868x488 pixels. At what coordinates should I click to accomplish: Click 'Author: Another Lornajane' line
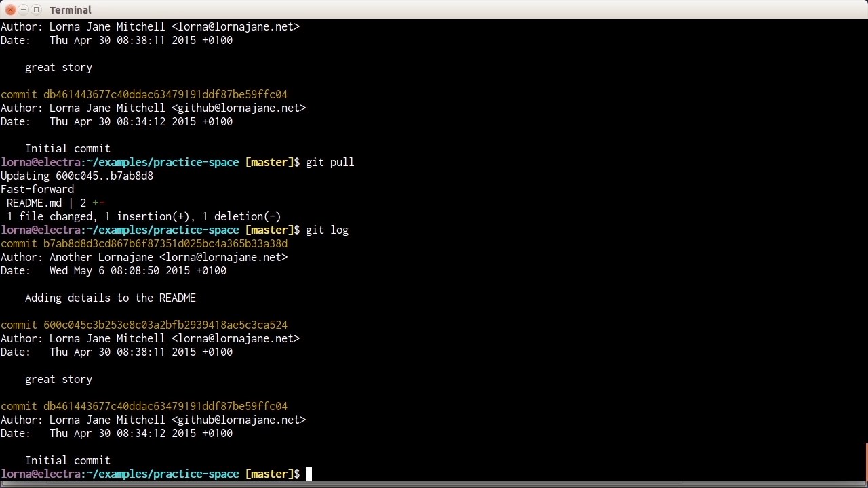coord(144,257)
